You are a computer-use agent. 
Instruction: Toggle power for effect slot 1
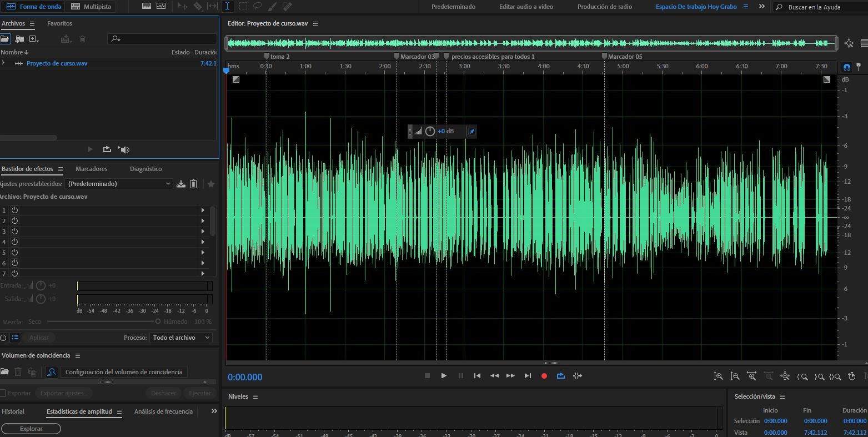click(14, 210)
